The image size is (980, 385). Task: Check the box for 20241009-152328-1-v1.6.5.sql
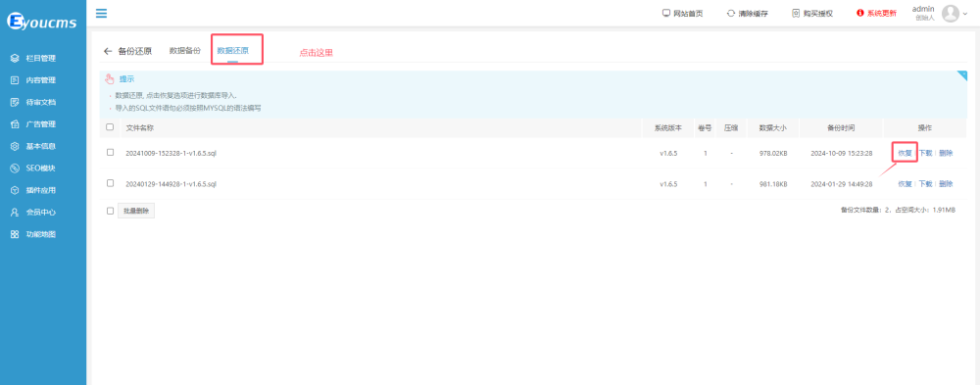110,152
